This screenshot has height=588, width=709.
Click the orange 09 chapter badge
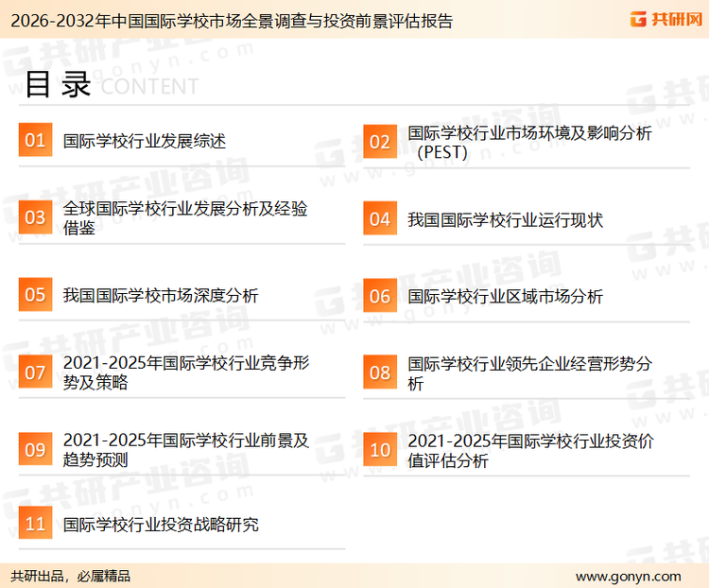(35, 449)
